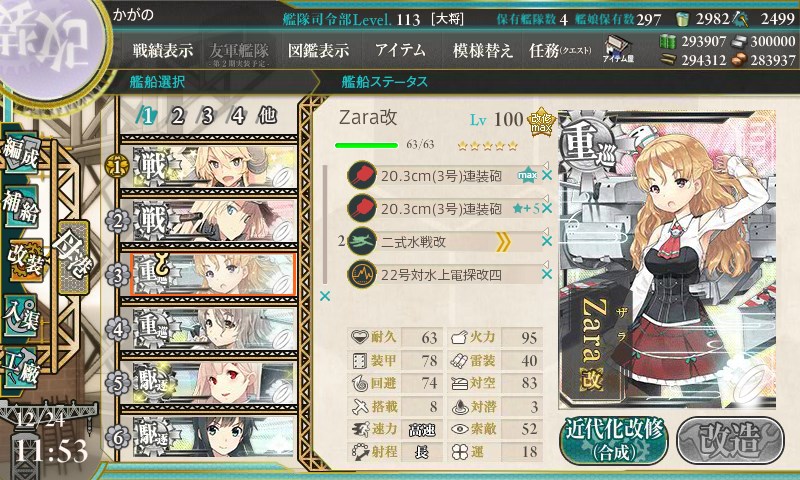Click the 近代化改修(合成) modernization button
800x480 pixels.
(614, 441)
